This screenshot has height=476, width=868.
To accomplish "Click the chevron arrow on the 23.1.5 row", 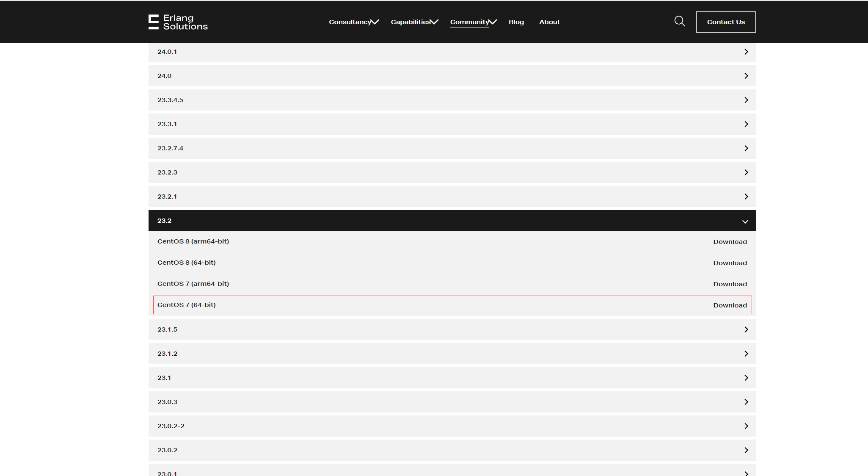I will click(746, 329).
